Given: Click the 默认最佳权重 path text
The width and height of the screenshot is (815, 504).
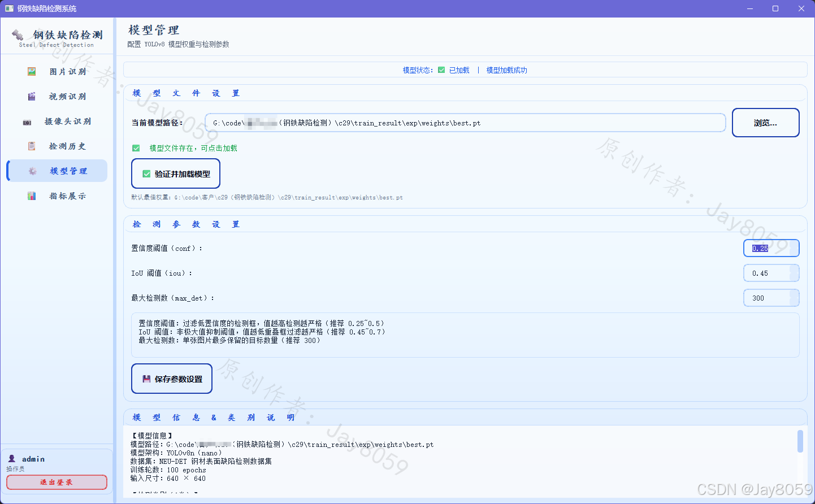Looking at the screenshot, I should click(x=267, y=197).
